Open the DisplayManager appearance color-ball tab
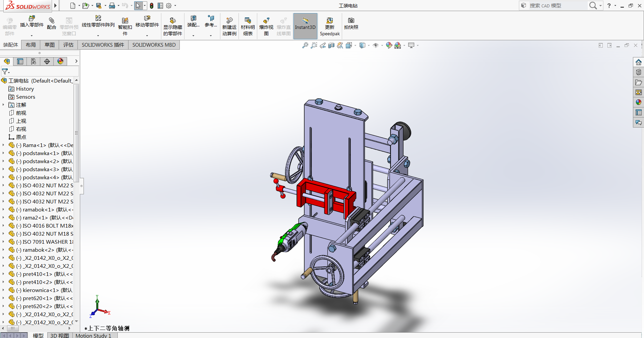644x338 pixels. click(x=60, y=61)
